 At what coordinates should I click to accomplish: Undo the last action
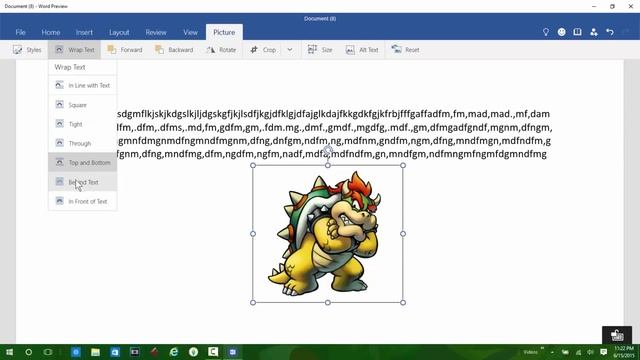click(x=610, y=32)
